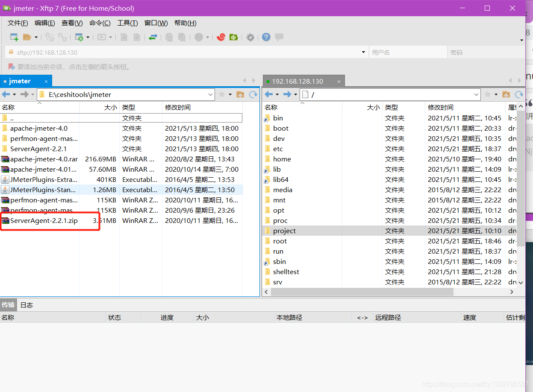This screenshot has width=533, height=392.
Task: Open the 查看(V) menu
Action: tap(72, 23)
